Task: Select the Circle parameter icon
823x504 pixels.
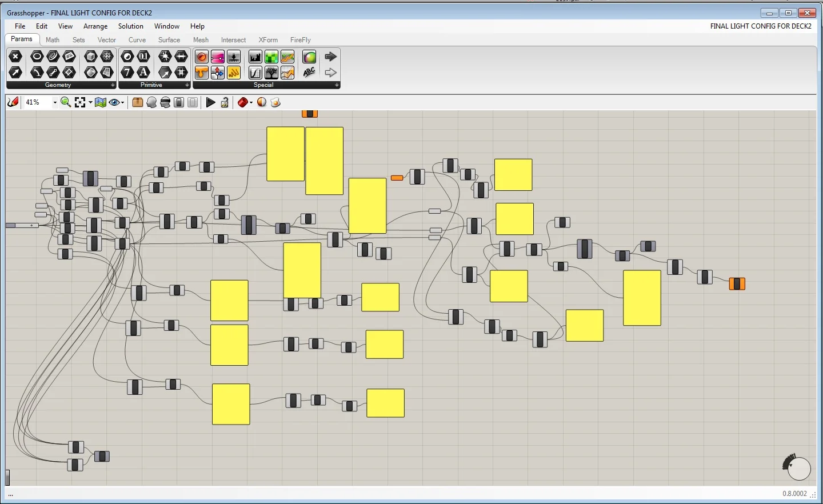Action: tap(37, 56)
